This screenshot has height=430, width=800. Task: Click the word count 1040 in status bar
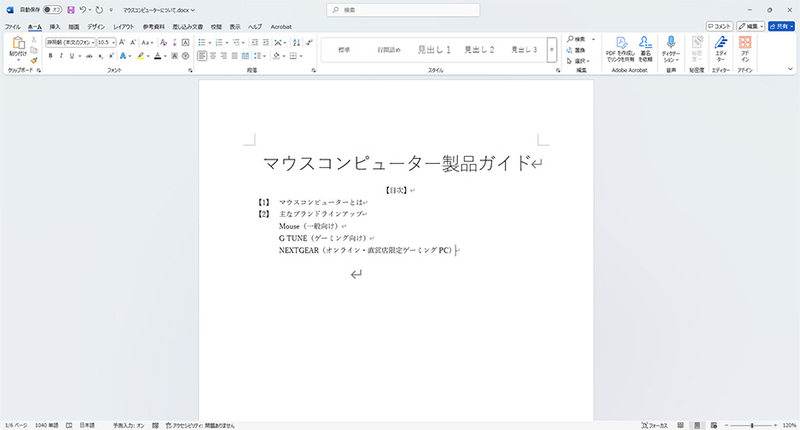[x=46, y=425]
